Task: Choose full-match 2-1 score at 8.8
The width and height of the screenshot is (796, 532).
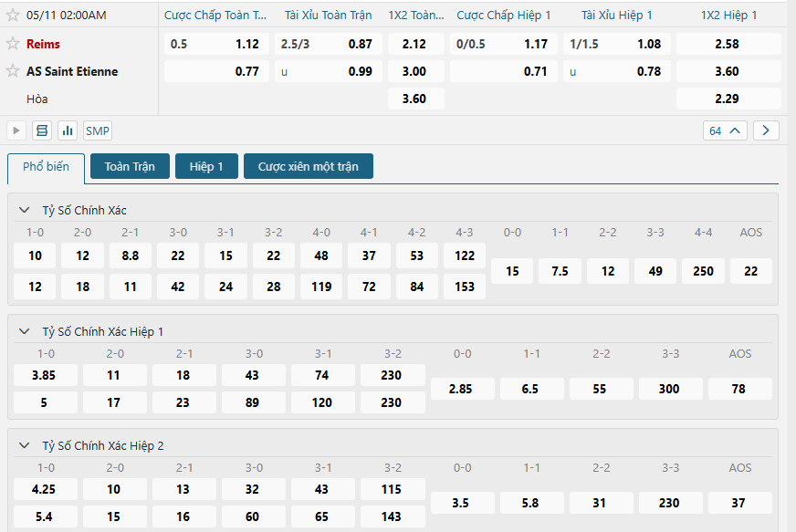Action: tap(130, 256)
